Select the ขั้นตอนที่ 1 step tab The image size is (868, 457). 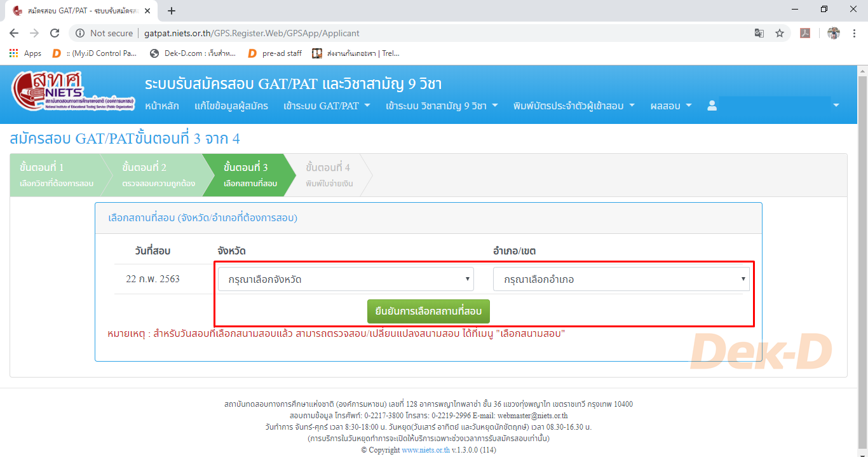[x=57, y=175]
